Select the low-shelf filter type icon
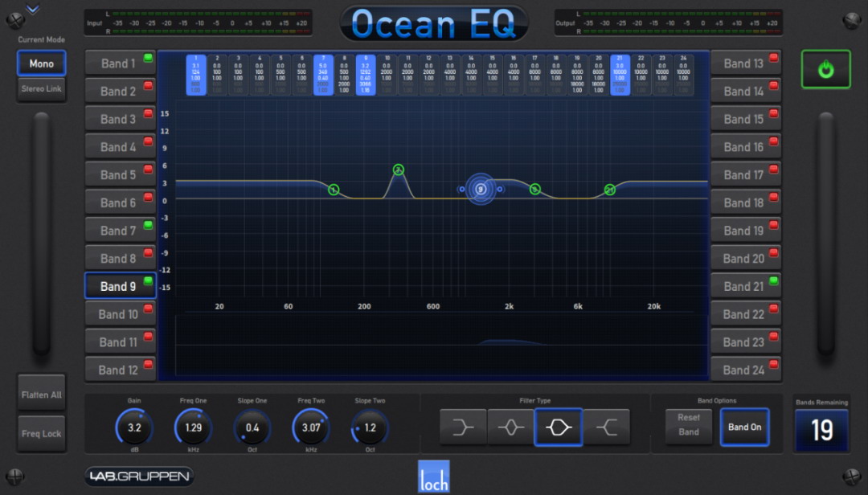868x495 pixels. pos(463,427)
